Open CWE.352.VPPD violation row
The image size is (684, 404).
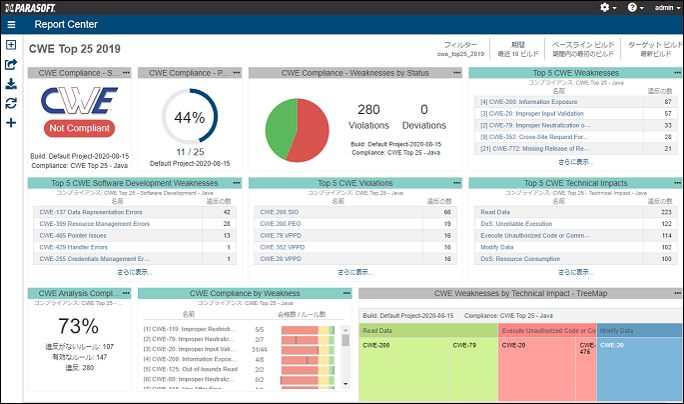(356, 247)
